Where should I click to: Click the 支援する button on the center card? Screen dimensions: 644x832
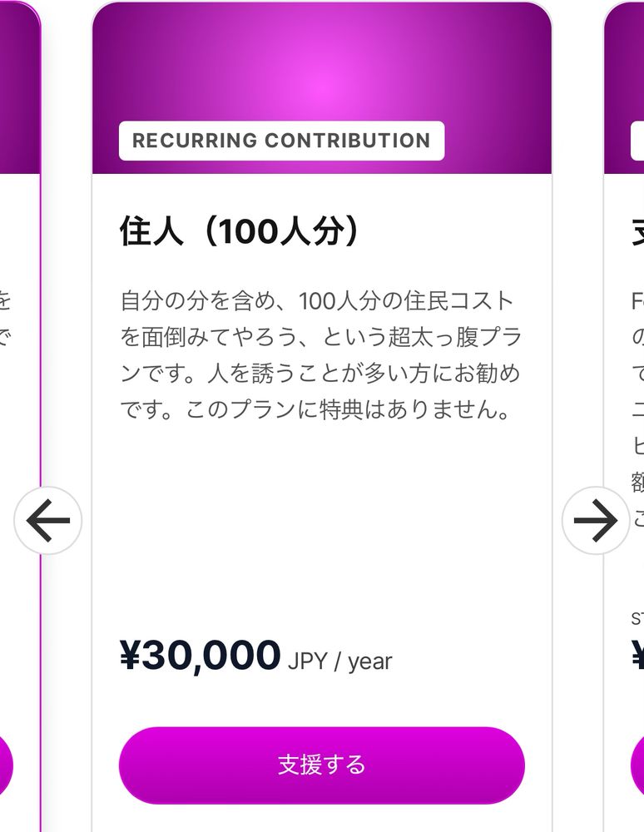(321, 765)
